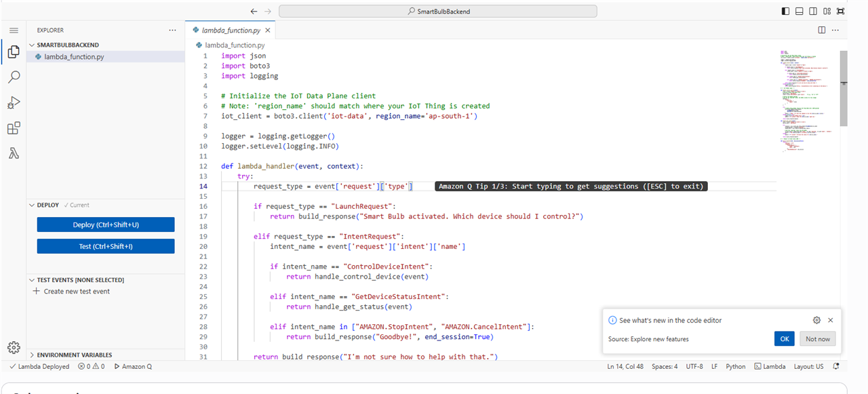Open editor More Actions ellipsis

(x=836, y=31)
